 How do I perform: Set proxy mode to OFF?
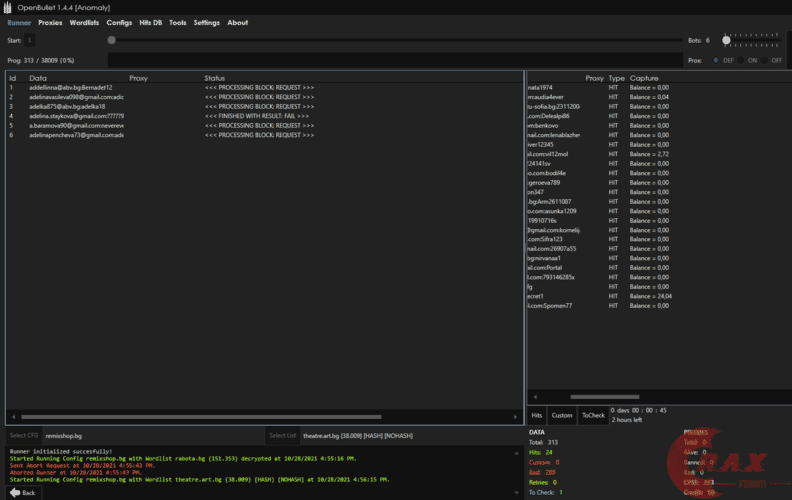766,60
